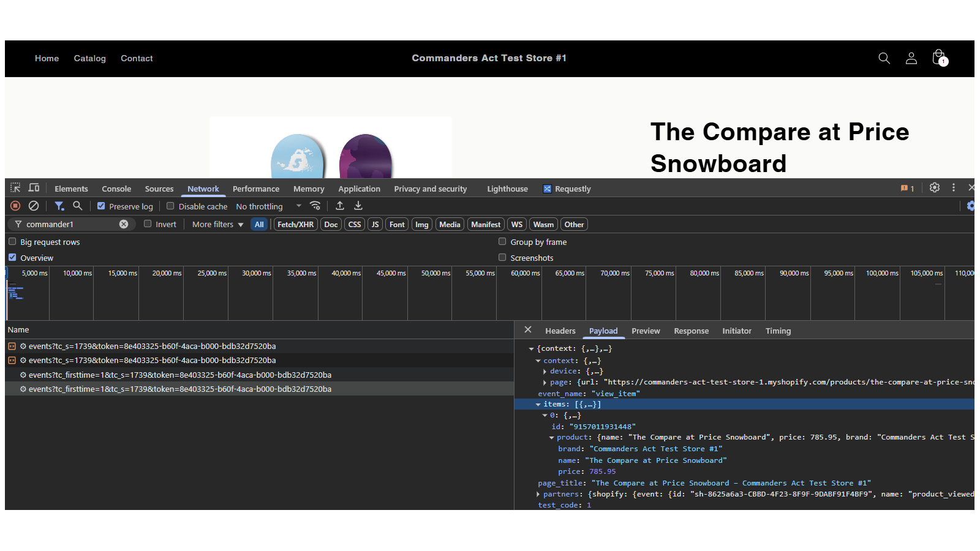Enable Big request rows

pos(12,242)
